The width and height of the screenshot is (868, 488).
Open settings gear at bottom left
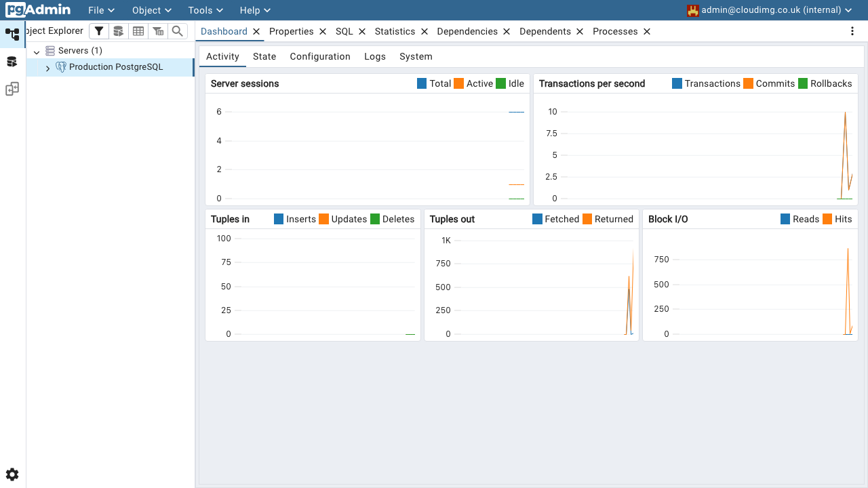[x=12, y=474]
